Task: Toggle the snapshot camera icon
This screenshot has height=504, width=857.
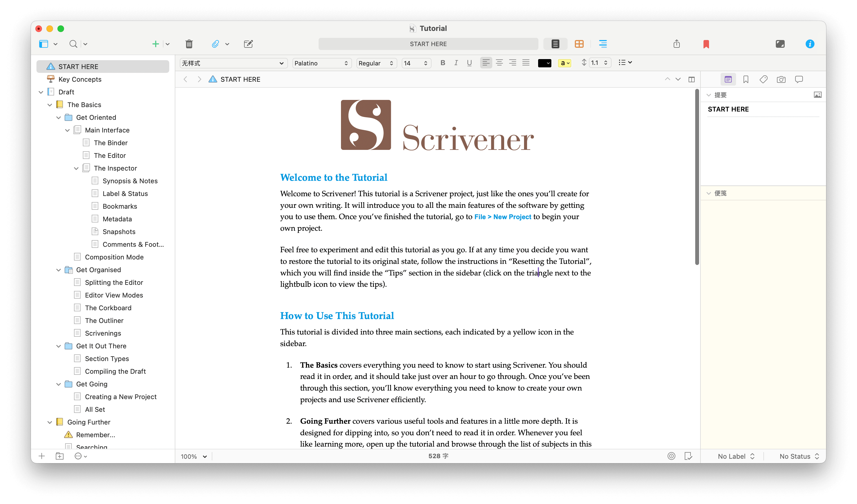Action: tap(781, 79)
